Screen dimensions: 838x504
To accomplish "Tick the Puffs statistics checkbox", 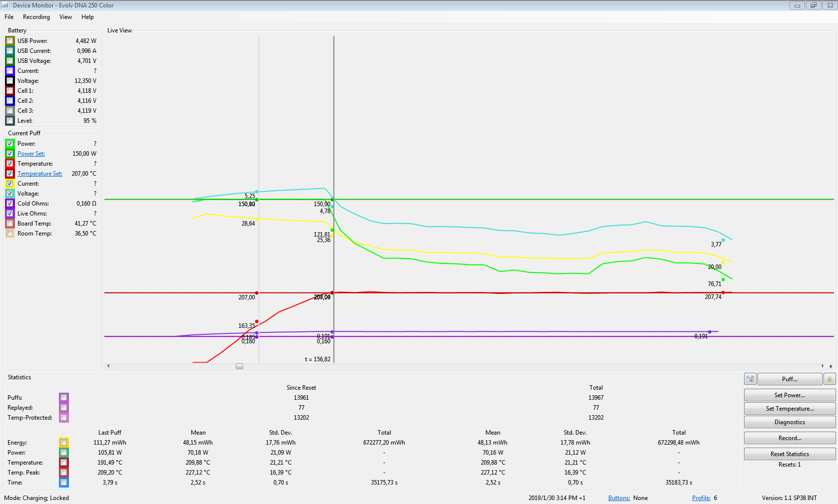I will [63, 398].
